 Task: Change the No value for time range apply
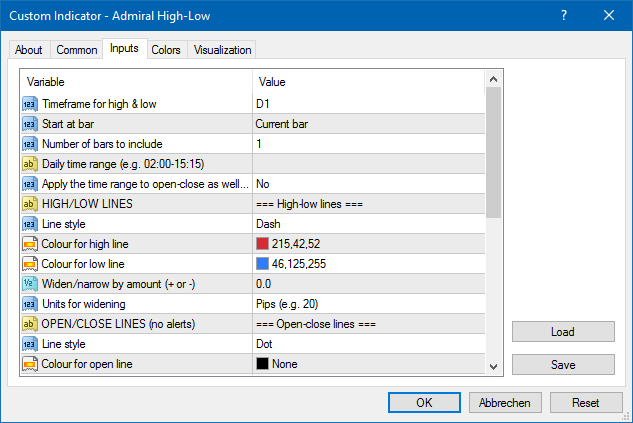click(369, 184)
